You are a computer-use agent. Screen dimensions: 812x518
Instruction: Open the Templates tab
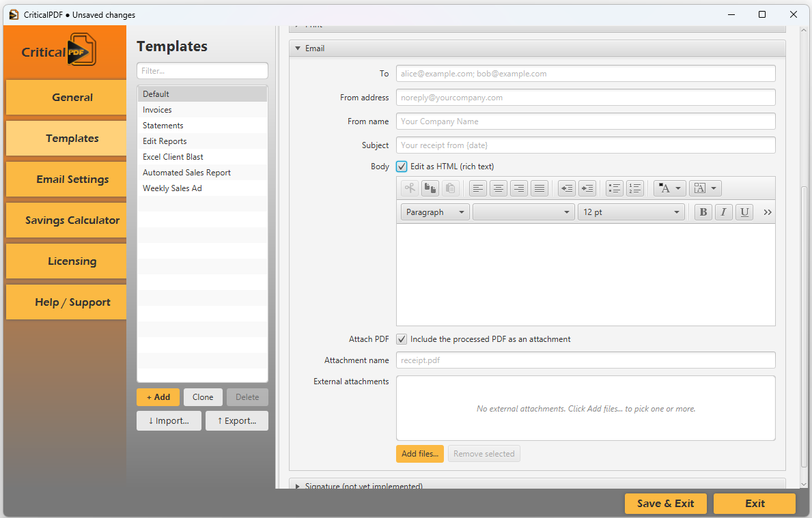point(66,138)
